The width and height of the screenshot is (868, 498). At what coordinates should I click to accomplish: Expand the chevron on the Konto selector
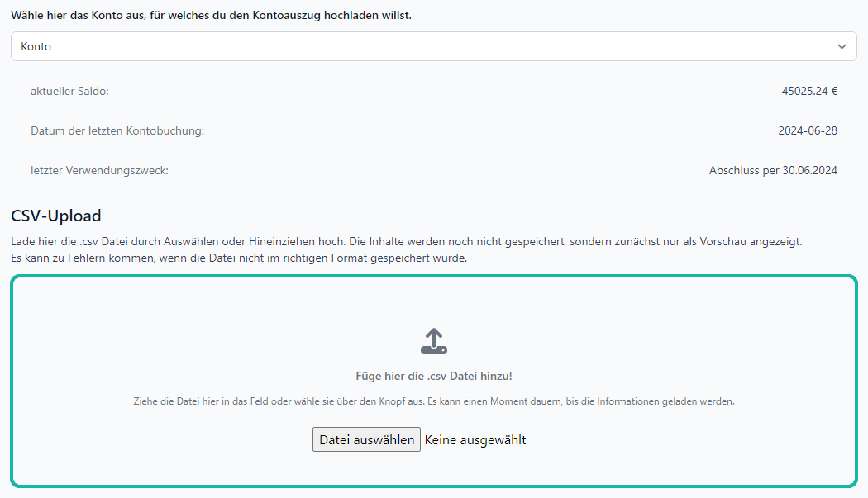(x=843, y=46)
